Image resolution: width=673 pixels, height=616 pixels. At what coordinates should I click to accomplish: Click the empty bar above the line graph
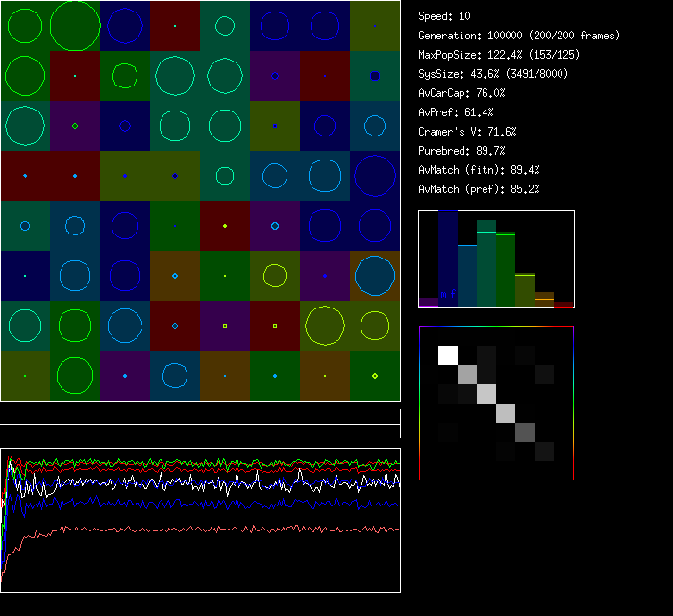pyautogui.click(x=200, y=415)
